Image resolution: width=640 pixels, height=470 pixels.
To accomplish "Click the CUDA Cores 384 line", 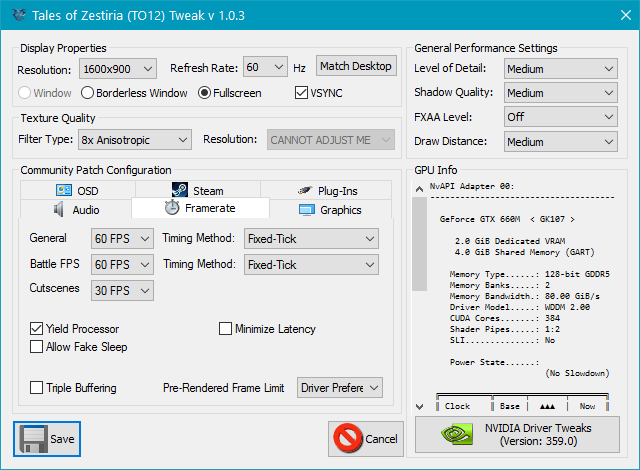I will pyautogui.click(x=505, y=318).
